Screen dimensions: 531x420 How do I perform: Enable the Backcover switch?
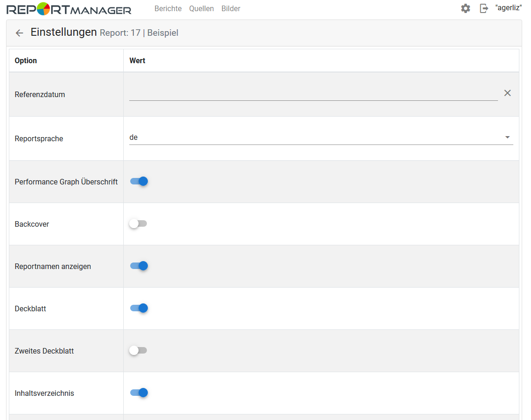138,224
